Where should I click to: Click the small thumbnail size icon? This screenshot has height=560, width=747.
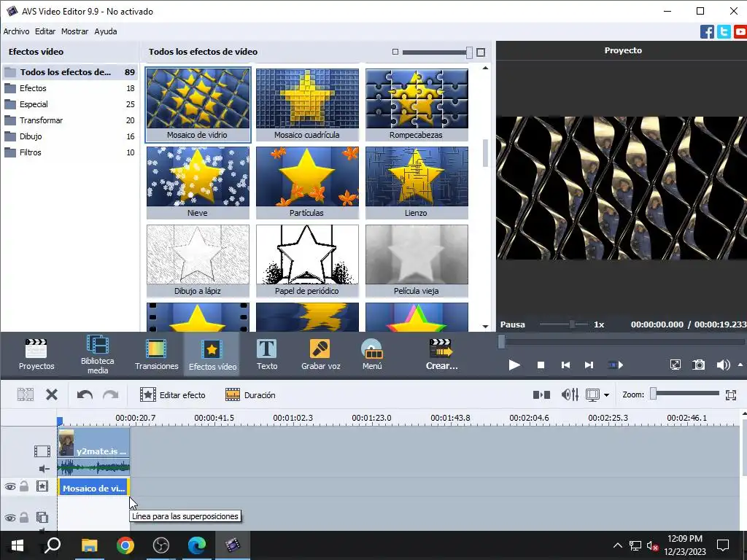395,52
